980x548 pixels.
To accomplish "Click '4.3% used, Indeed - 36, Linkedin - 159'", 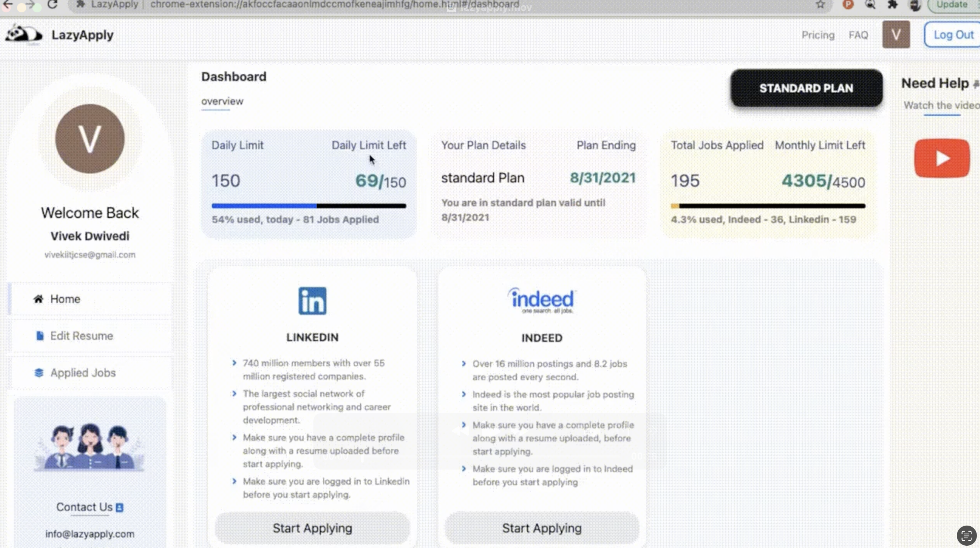I will click(x=764, y=220).
